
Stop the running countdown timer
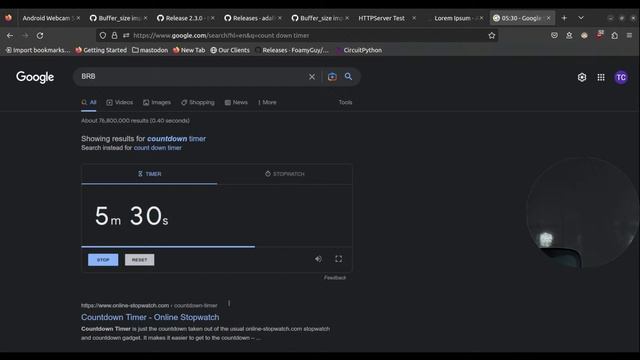pos(103,260)
